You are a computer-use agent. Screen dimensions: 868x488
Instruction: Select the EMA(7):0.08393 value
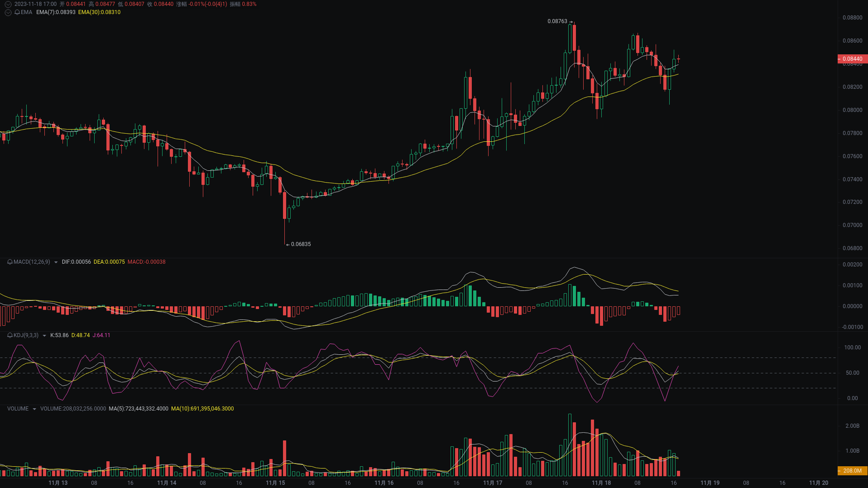pyautogui.click(x=56, y=12)
